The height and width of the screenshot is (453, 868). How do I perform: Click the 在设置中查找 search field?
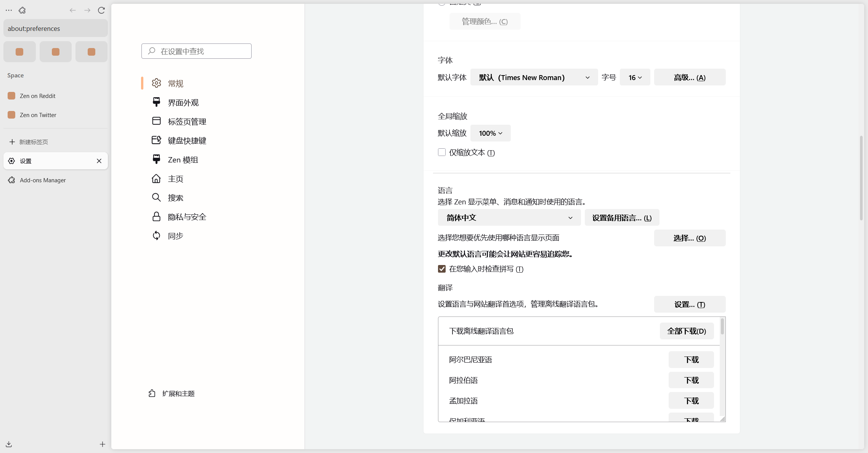coord(196,51)
